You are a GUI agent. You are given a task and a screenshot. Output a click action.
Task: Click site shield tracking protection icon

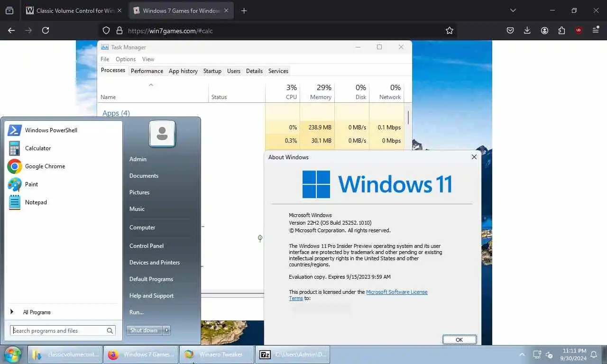point(106,30)
